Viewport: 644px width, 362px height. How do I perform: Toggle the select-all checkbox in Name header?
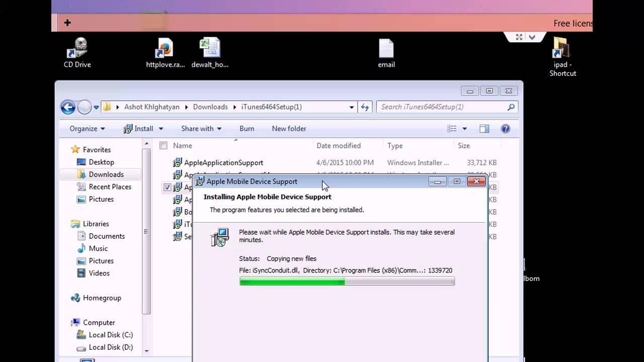coord(163,145)
